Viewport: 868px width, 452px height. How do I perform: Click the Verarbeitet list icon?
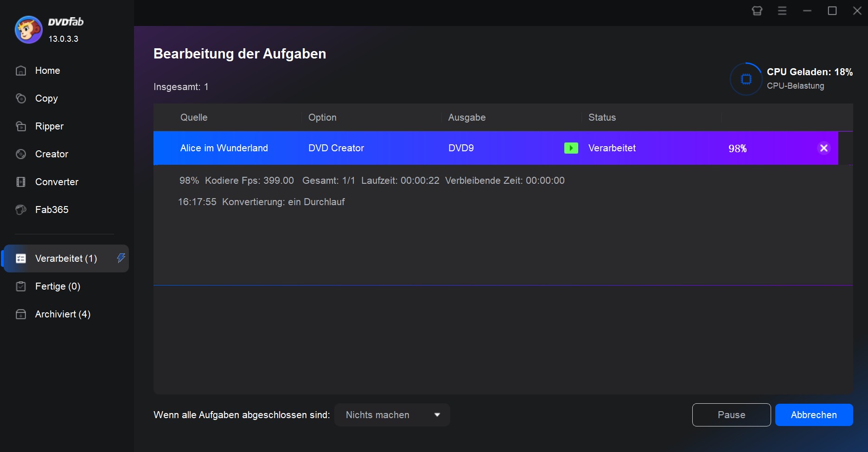[21, 258]
